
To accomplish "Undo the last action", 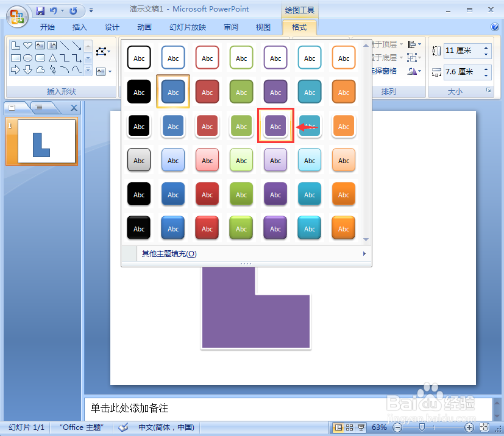I will (54, 11).
